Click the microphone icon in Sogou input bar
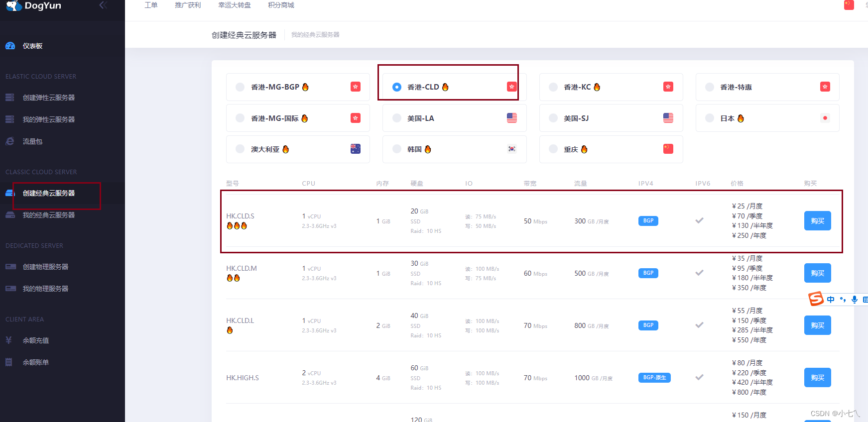868x422 pixels. 855,299
